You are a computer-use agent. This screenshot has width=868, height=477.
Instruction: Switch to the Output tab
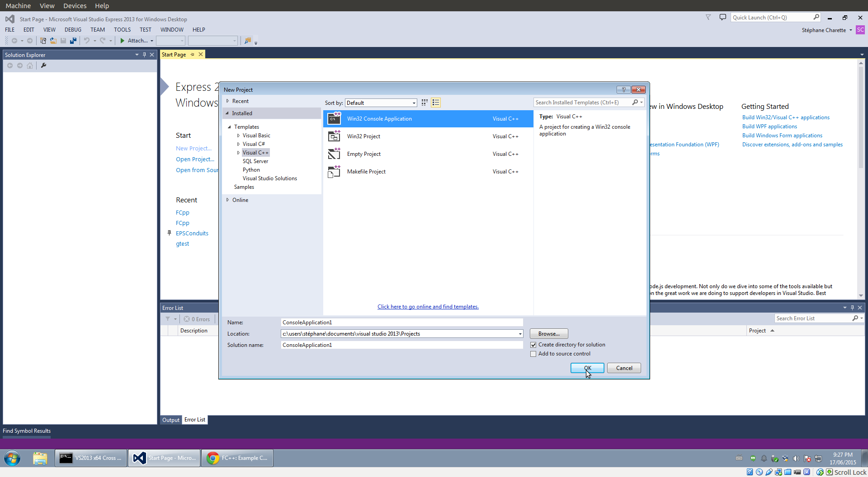pyautogui.click(x=171, y=420)
